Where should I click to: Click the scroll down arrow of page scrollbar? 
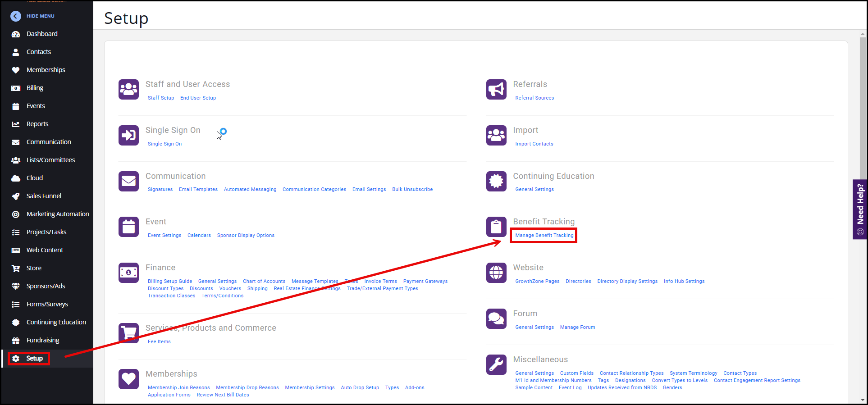pyautogui.click(x=863, y=400)
